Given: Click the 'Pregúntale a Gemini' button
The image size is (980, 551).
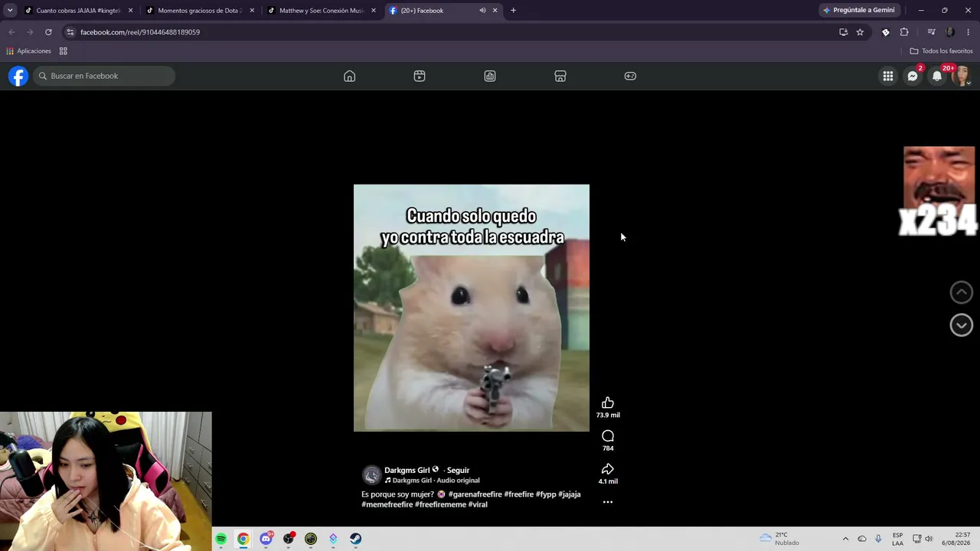Looking at the screenshot, I should click(858, 11).
